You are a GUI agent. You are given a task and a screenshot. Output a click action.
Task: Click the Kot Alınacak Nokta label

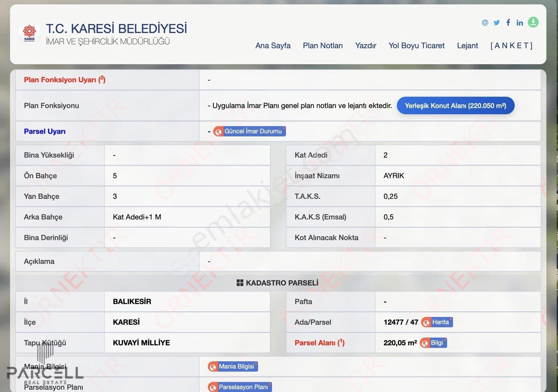[326, 238]
